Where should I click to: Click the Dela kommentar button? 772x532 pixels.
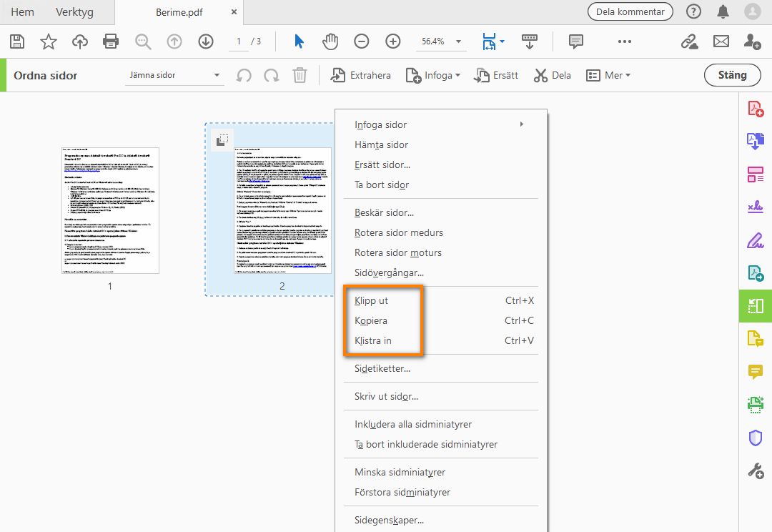[630, 11]
